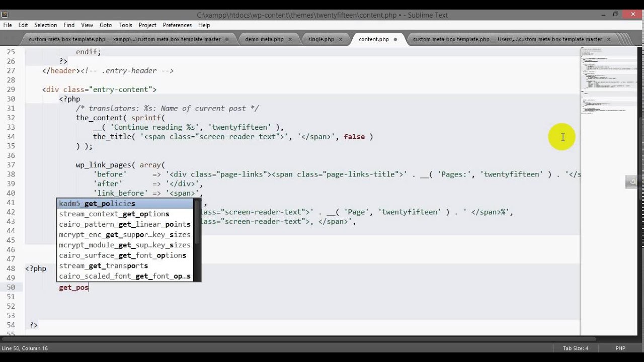The height and width of the screenshot is (362, 644).
Task: Click the the_content( sprintf( code line
Action: (x=120, y=118)
